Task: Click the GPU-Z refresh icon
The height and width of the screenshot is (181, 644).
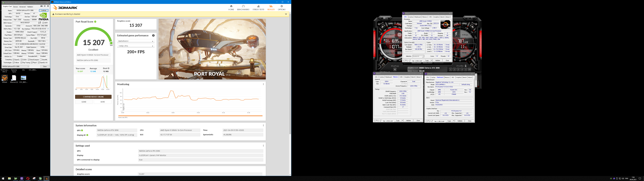Action: [x=45, y=6]
